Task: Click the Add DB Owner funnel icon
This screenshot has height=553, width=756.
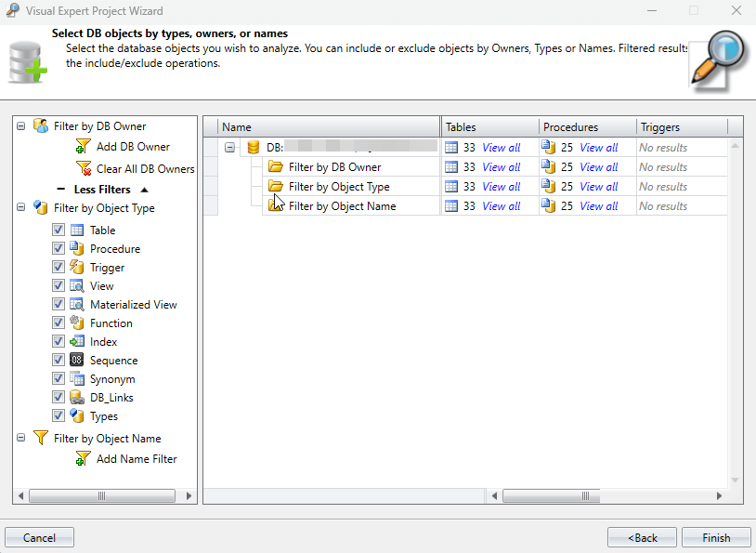Action: click(x=83, y=146)
